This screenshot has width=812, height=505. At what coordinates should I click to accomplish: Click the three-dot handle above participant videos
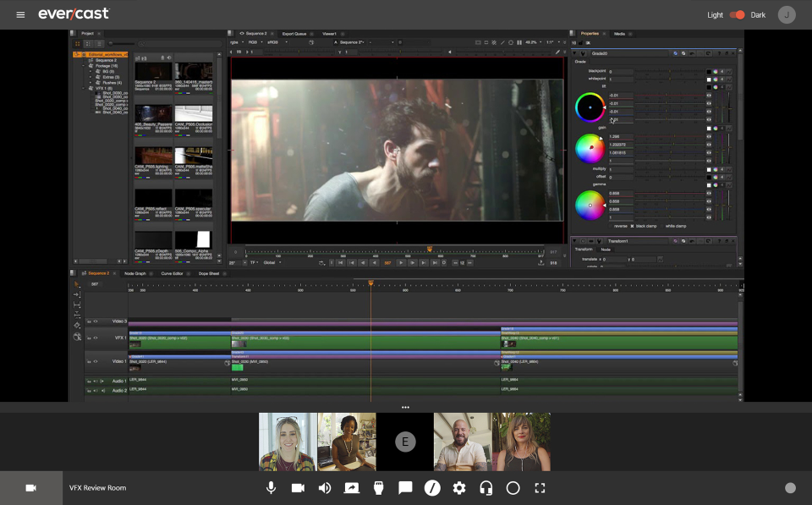click(x=405, y=408)
